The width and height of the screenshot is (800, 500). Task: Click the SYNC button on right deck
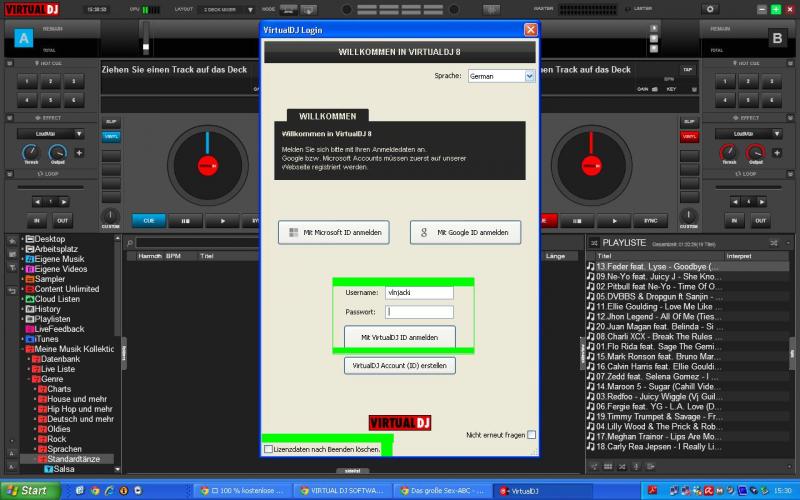(650, 220)
